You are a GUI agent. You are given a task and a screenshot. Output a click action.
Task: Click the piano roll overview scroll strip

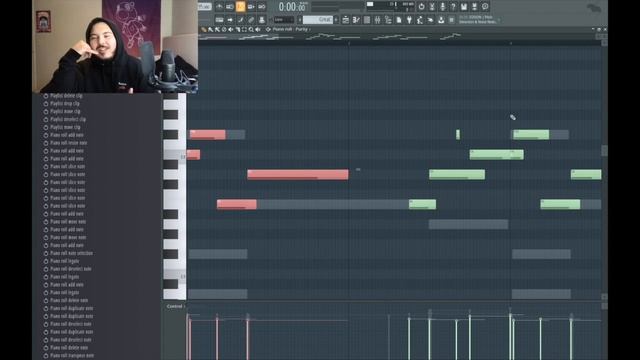tap(396, 37)
